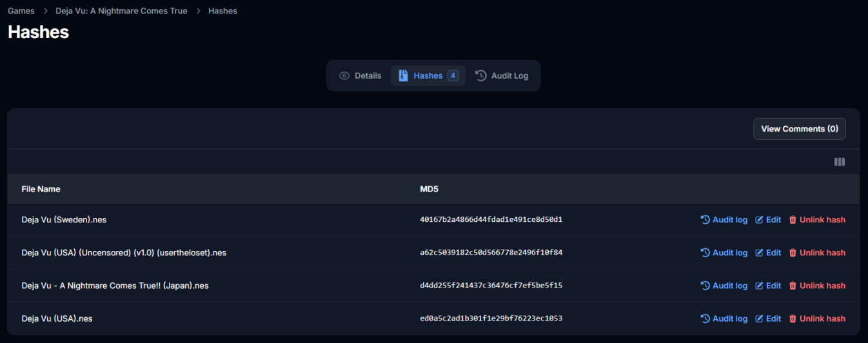
Task: Open the column visibility toggle icon
Action: coord(839,162)
